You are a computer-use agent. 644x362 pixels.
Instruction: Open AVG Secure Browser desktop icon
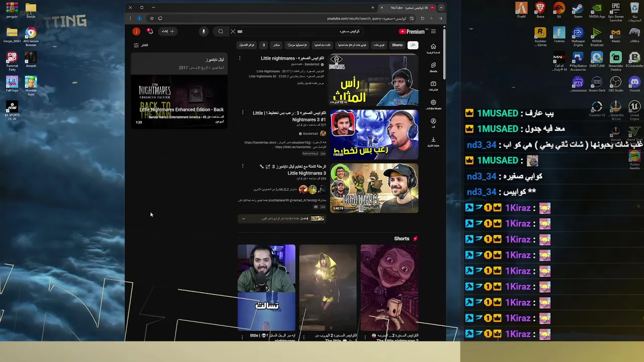click(31, 36)
